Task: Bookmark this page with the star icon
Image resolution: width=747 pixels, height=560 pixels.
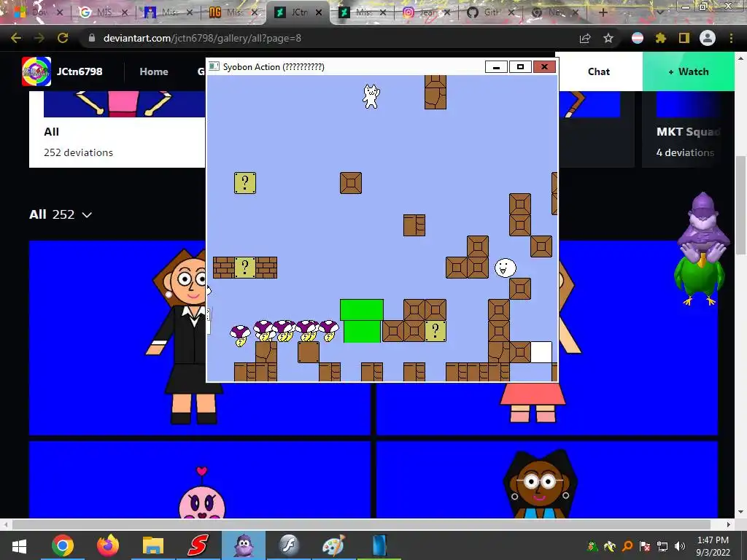Action: click(x=608, y=38)
